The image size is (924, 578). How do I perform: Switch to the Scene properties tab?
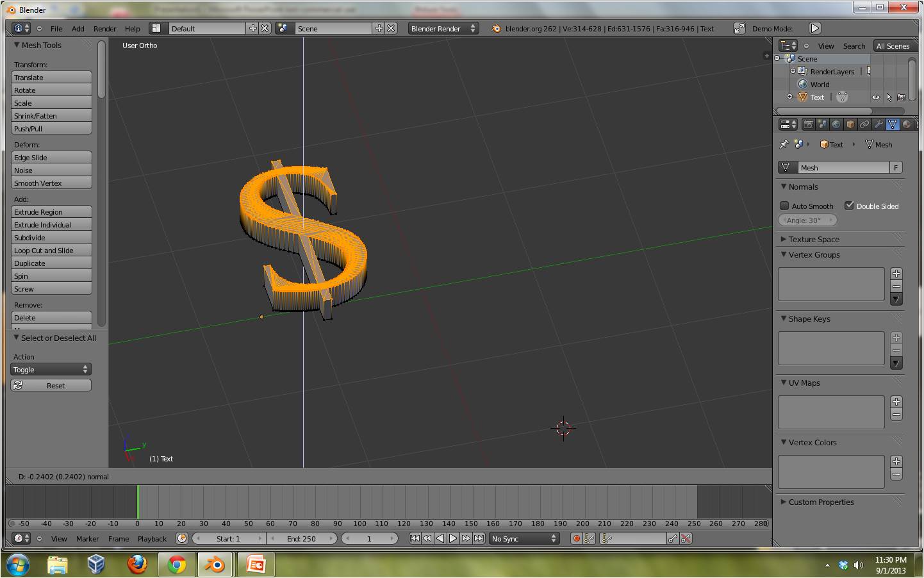pos(822,124)
